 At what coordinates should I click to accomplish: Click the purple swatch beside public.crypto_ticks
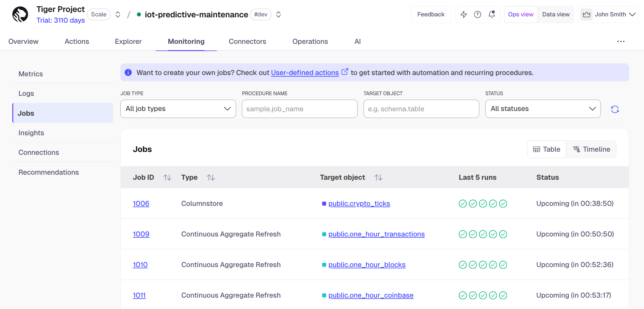click(x=324, y=204)
